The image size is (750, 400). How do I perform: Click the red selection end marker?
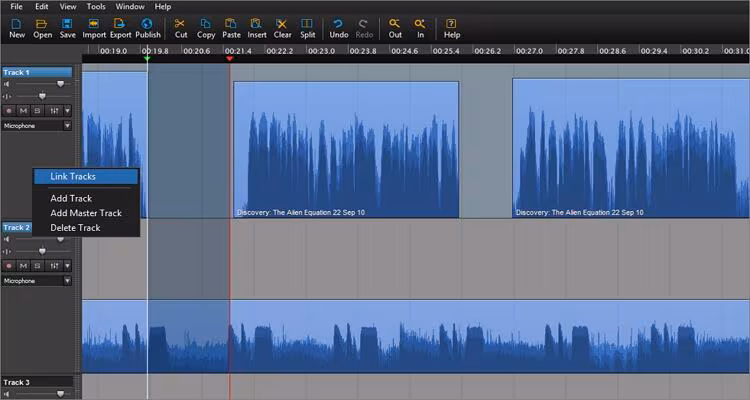(x=230, y=58)
